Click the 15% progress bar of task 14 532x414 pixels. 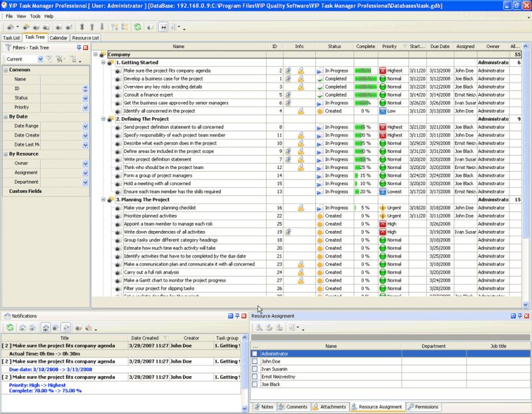[x=366, y=176]
